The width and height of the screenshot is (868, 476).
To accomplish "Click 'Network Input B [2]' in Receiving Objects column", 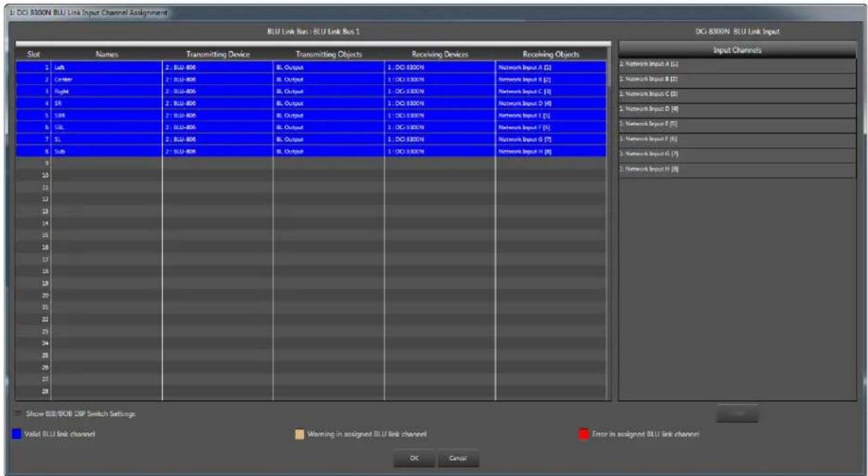I will (x=551, y=79).
